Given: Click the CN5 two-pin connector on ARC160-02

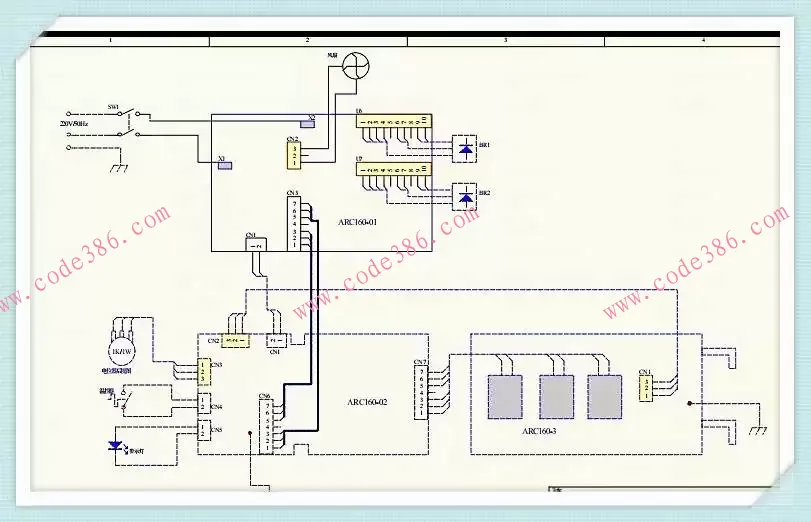Looking at the screenshot, I should [203, 429].
